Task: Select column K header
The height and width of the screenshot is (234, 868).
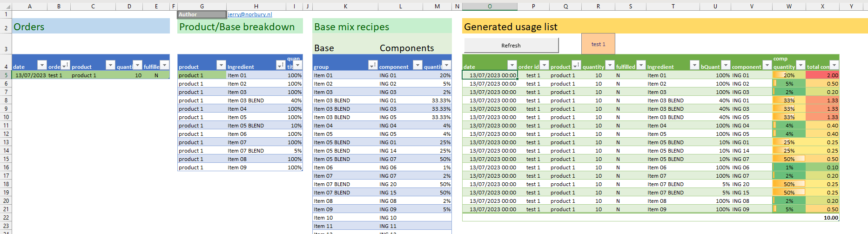Action: 345,6
